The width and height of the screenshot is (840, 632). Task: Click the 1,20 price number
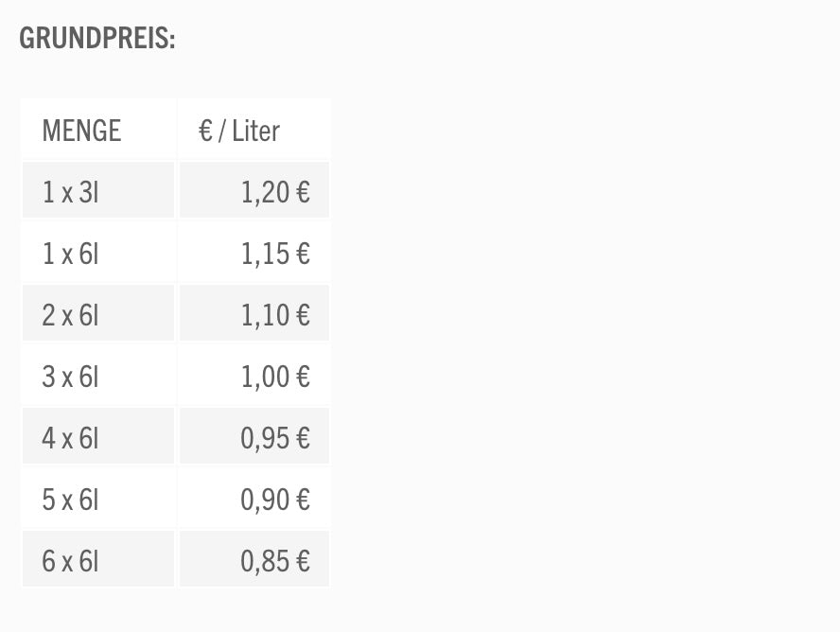pos(265,192)
